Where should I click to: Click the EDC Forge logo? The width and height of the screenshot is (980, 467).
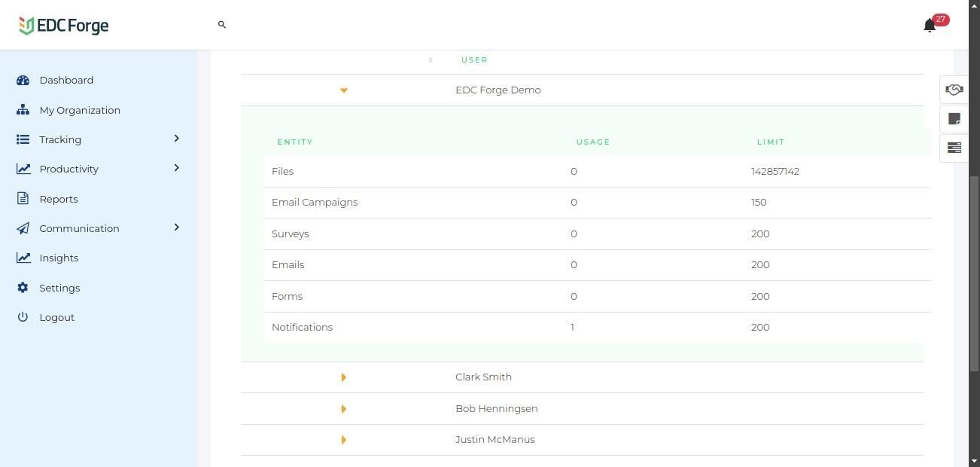pyautogui.click(x=64, y=26)
